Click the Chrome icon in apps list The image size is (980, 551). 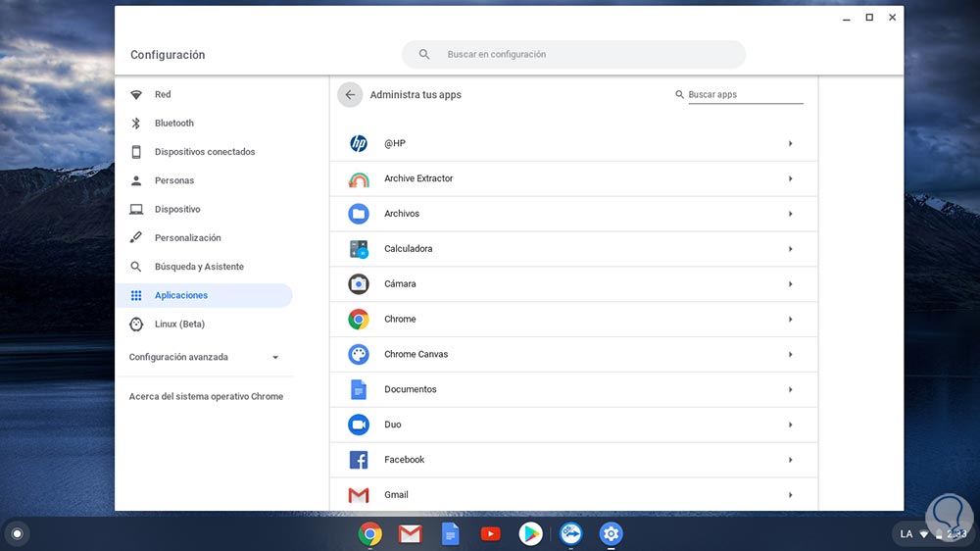tap(358, 319)
